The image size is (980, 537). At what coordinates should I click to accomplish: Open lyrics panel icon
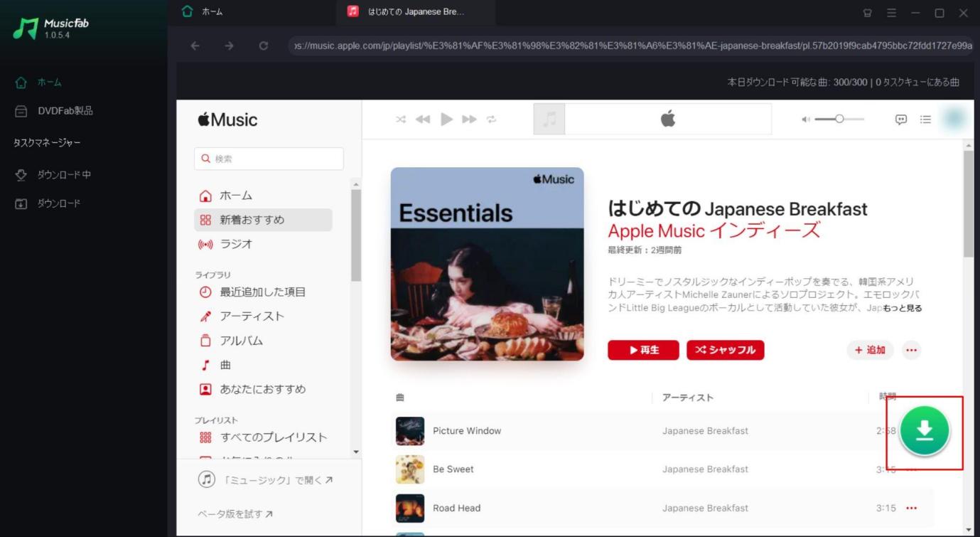(901, 119)
